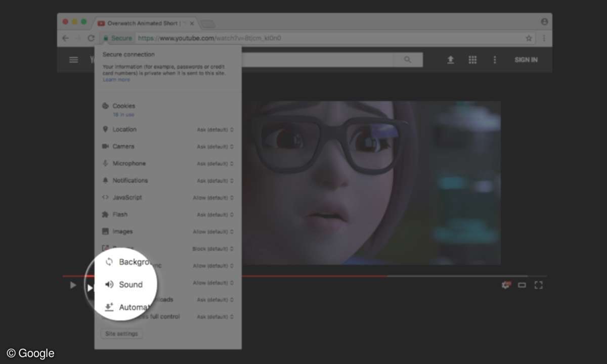Reload the page with the refresh icon
Image resolution: width=607 pixels, height=364 pixels.
click(x=91, y=38)
